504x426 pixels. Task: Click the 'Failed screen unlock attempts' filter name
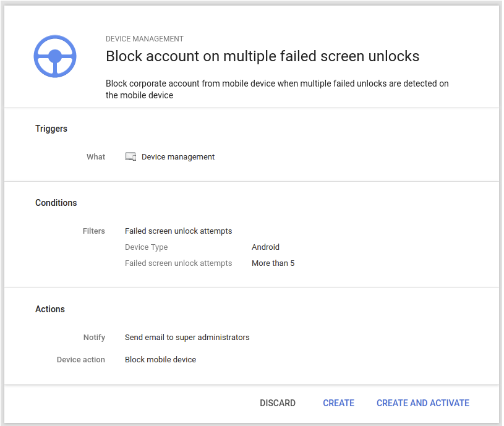point(178,231)
